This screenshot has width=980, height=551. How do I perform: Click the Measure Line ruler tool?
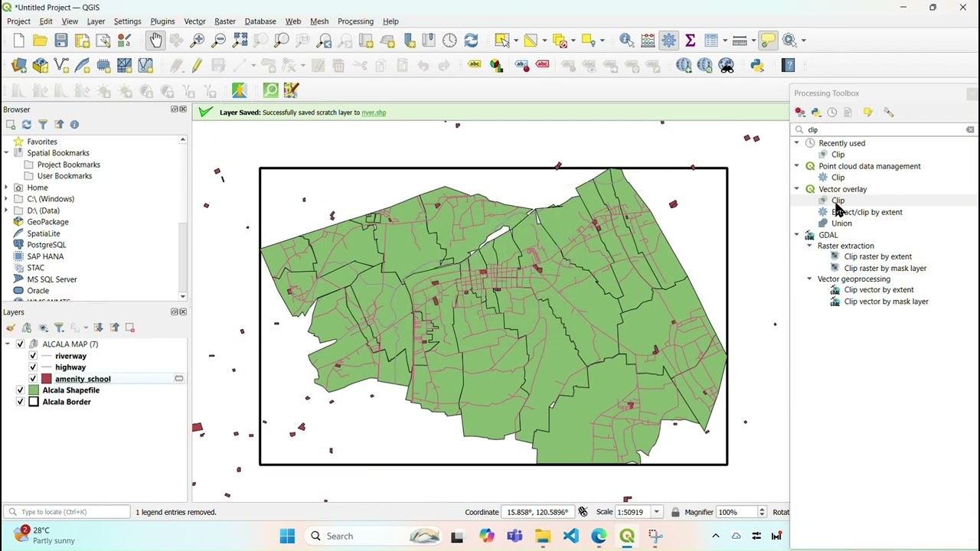point(739,41)
